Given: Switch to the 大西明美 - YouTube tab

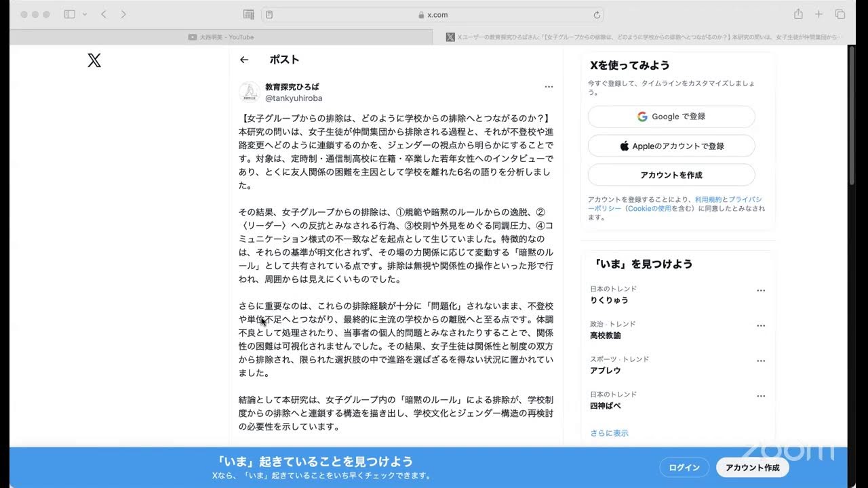Looking at the screenshot, I should 221,37.
